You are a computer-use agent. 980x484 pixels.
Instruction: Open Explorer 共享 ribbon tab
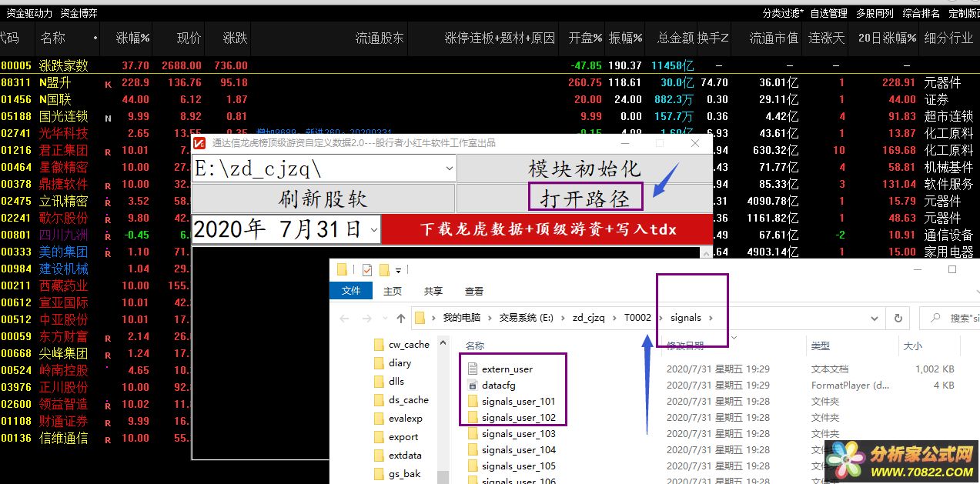point(433,291)
